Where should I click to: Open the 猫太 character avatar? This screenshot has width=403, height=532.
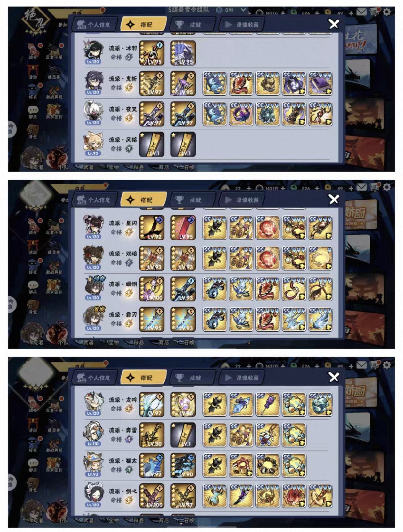93,465
